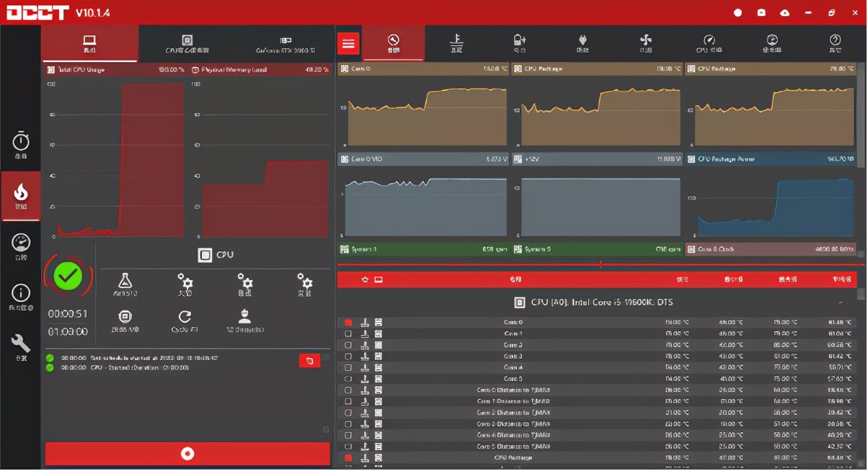The width and height of the screenshot is (868, 471).
Task: Switch to the GeForce GPU tab
Action: tap(285, 44)
